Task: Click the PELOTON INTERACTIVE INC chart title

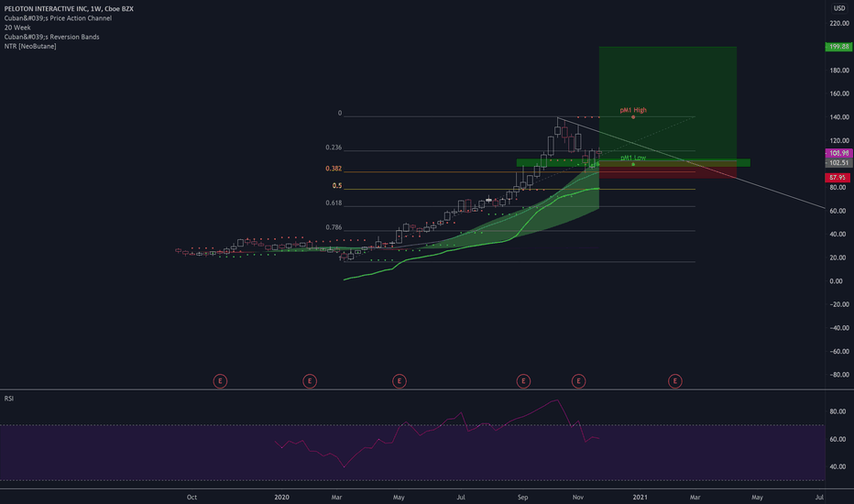Action: point(69,9)
